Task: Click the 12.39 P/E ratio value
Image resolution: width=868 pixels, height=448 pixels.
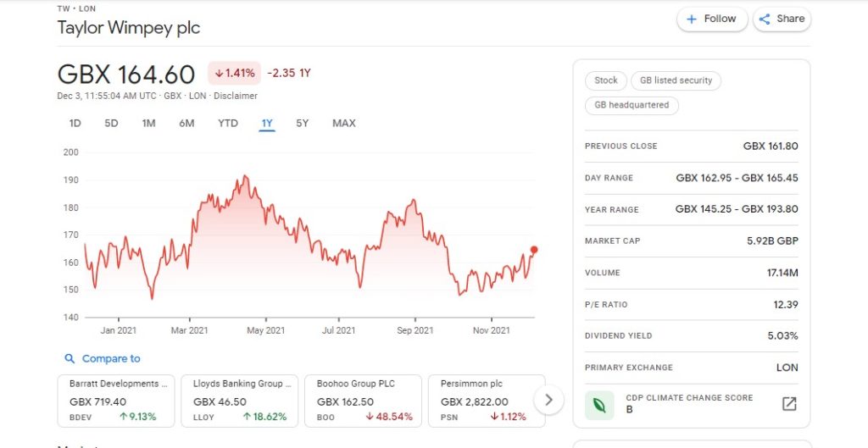Action: coord(786,304)
